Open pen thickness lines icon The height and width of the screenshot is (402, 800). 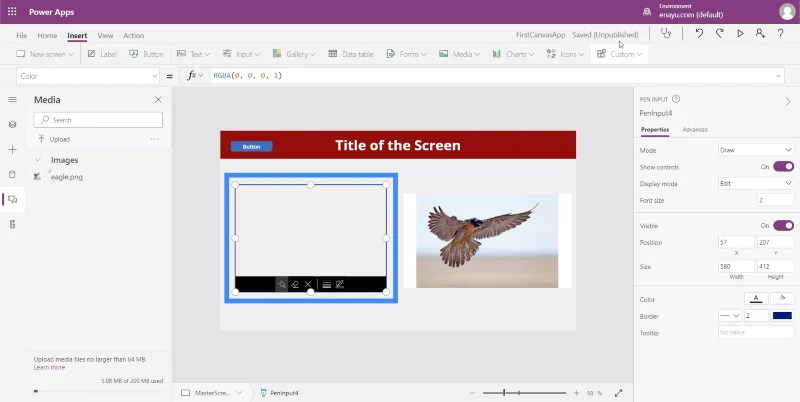tap(327, 284)
